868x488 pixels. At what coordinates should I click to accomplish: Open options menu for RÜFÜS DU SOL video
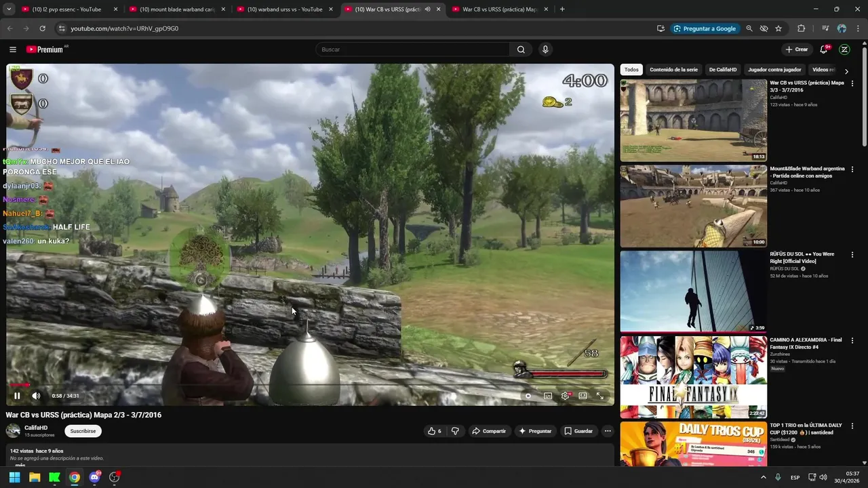point(852,255)
